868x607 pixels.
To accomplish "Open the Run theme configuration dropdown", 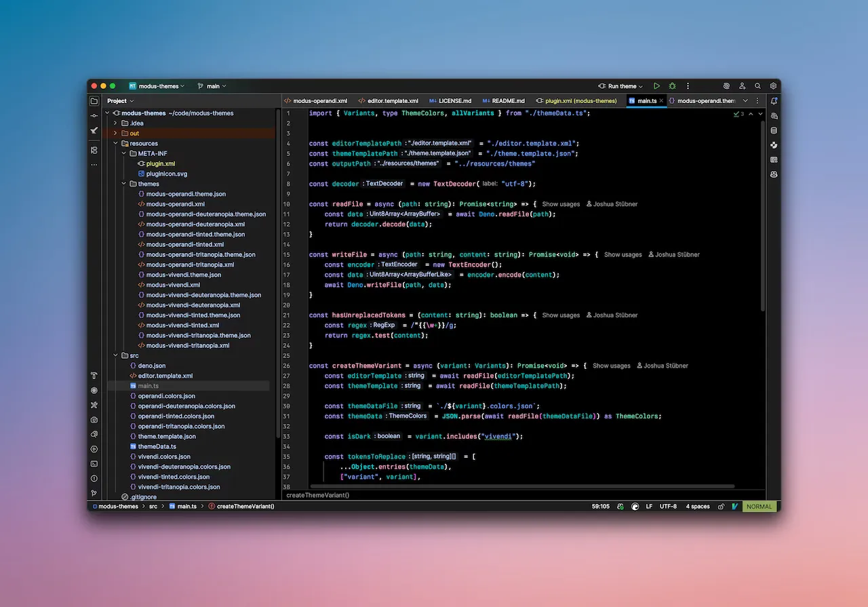I will (x=620, y=85).
